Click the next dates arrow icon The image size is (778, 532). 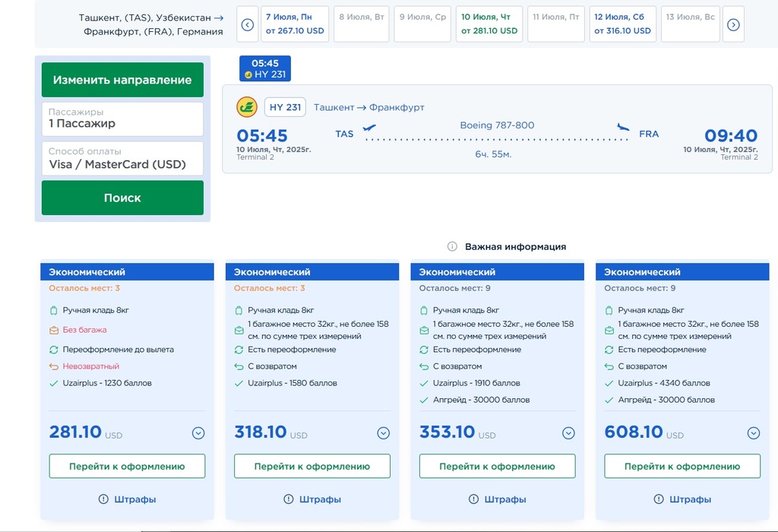point(733,24)
